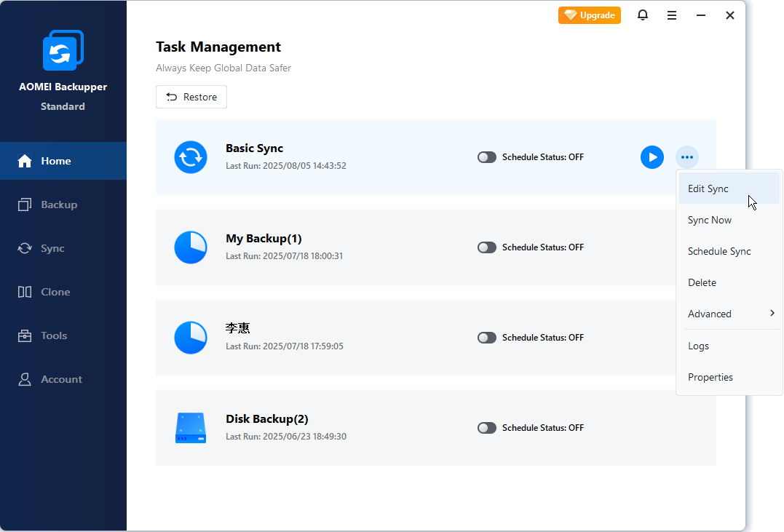Click the Disk Backup(2) drive icon
Screen dimensions: 784x532
pos(191,428)
